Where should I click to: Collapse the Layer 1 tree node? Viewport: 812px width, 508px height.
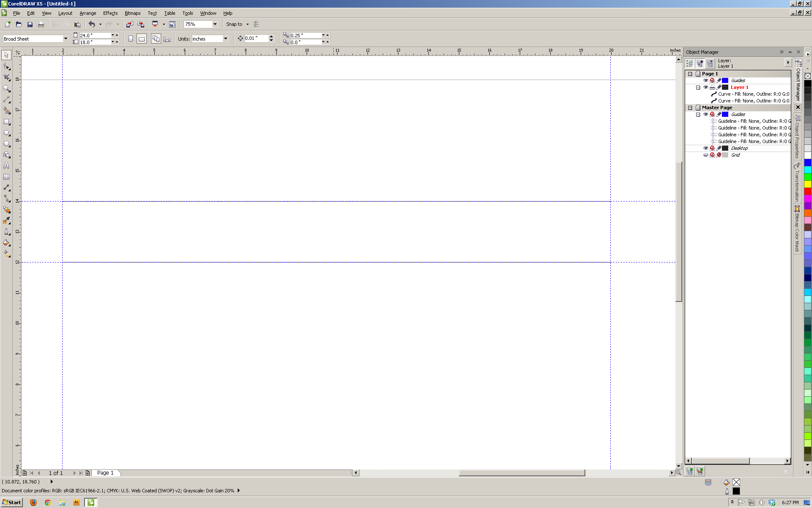click(698, 87)
